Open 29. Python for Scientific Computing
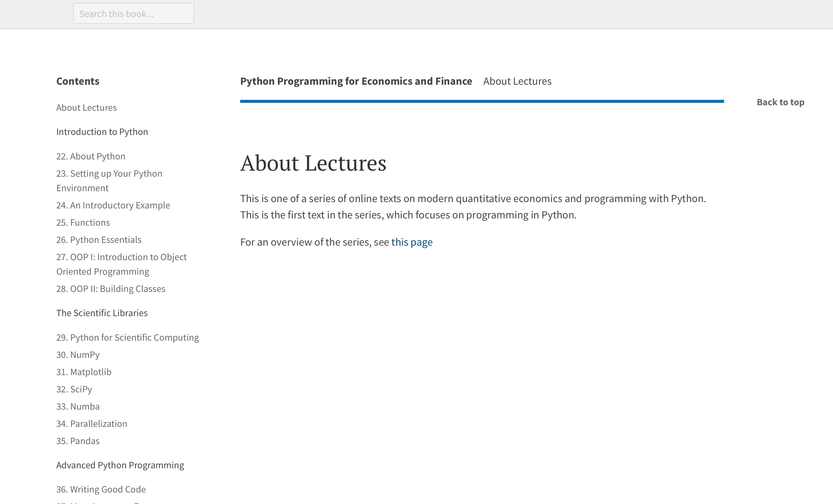833x504 pixels. (x=127, y=337)
